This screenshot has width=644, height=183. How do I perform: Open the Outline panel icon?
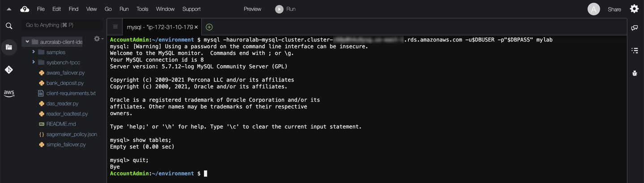tap(635, 50)
